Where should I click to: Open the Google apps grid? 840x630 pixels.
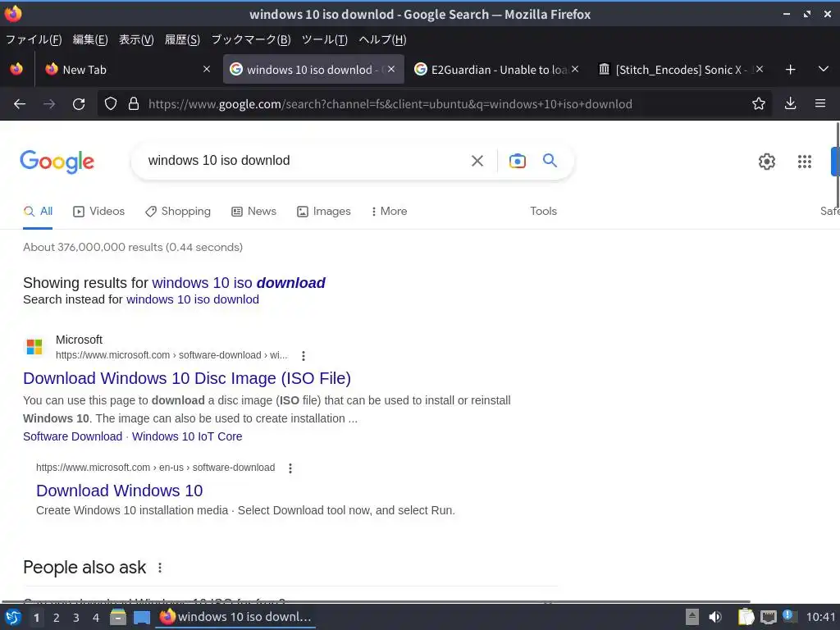(805, 162)
